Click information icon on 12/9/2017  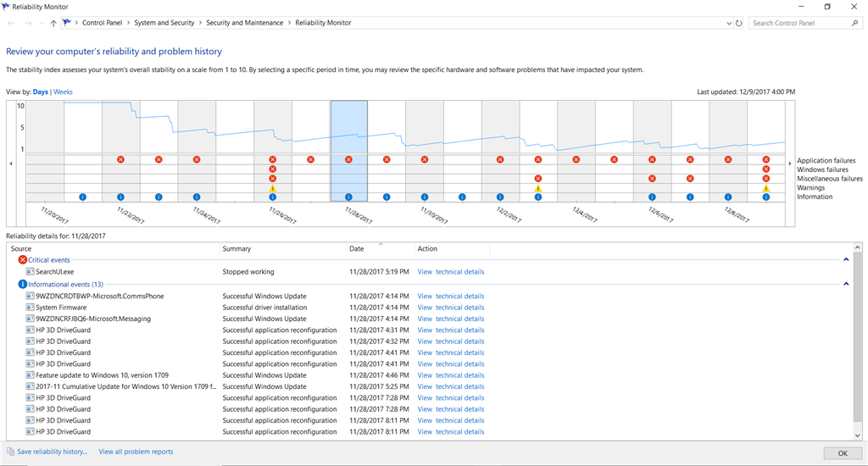[766, 197]
